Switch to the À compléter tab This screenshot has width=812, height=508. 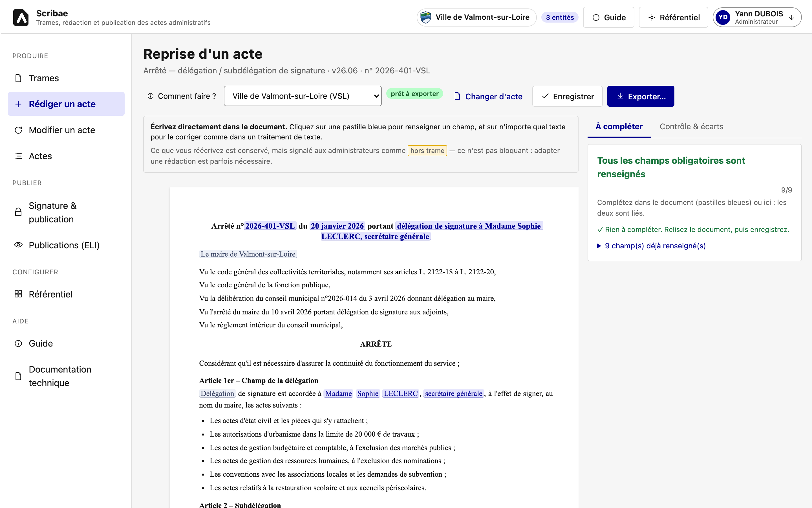click(x=619, y=127)
